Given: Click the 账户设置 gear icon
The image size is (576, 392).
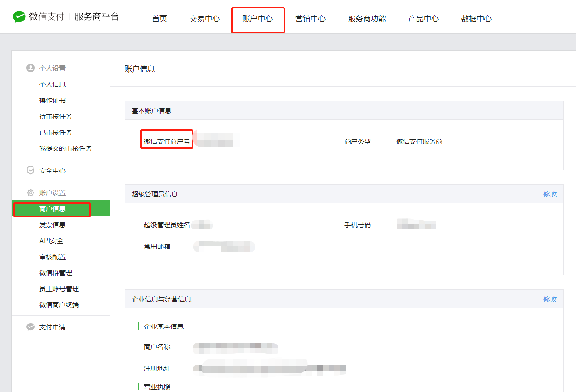Looking at the screenshot, I should [31, 193].
